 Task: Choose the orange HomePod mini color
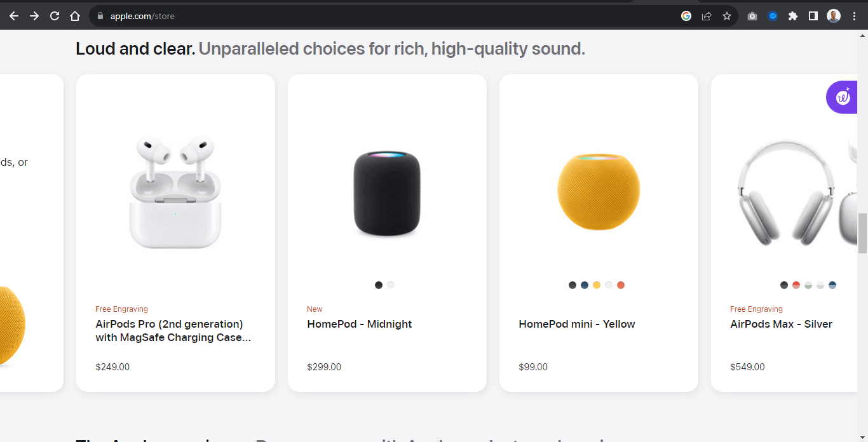click(621, 285)
